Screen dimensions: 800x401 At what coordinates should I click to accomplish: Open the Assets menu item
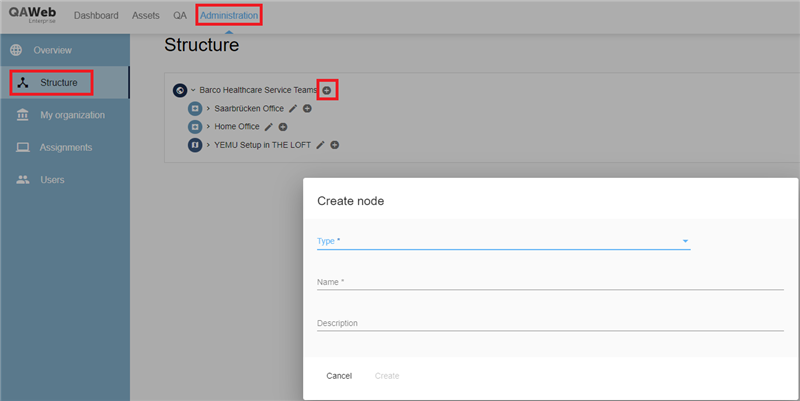click(x=145, y=15)
